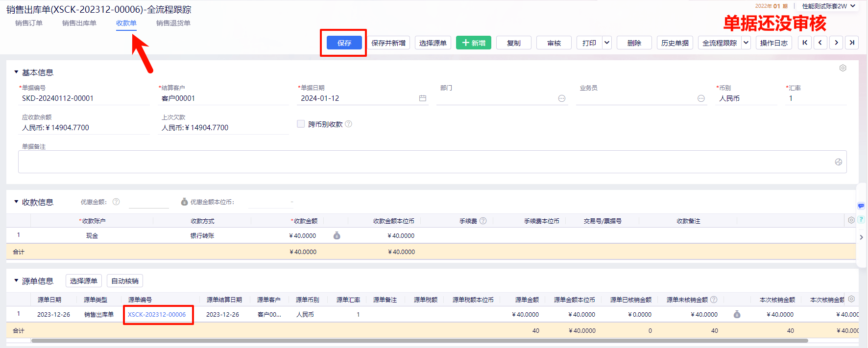
Task: Click help icon beside 源单未核销金额
Action: click(714, 300)
